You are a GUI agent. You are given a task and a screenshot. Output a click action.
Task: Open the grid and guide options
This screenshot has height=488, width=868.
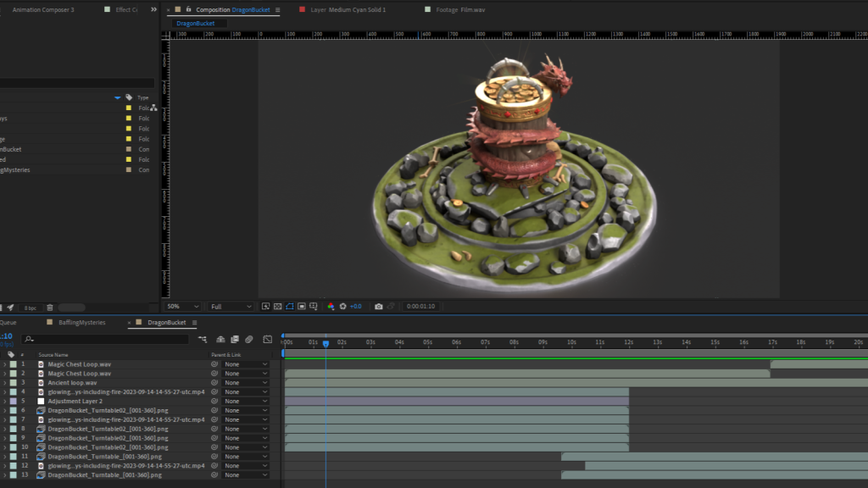(314, 306)
